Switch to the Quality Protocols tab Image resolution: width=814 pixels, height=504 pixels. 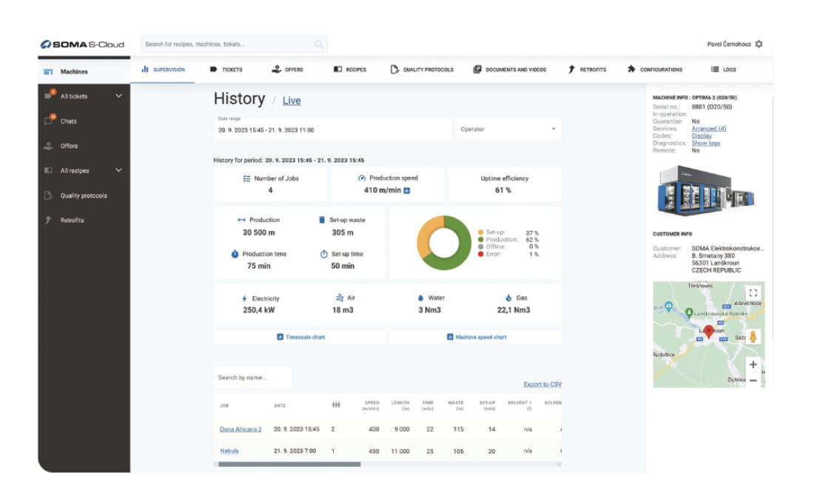(x=422, y=70)
